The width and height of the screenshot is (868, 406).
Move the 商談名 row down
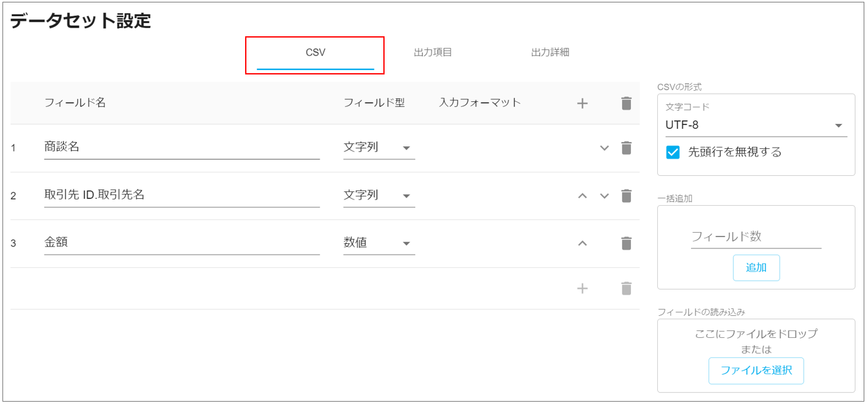pos(604,148)
